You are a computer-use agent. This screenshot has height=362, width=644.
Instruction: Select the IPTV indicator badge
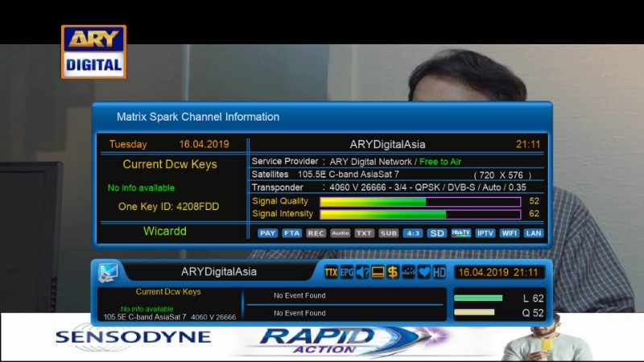(x=485, y=233)
